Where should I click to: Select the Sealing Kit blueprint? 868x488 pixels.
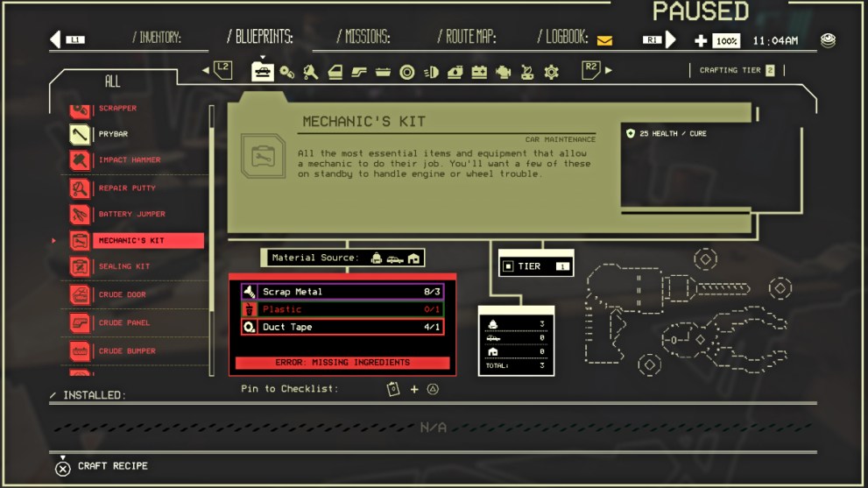[x=123, y=266]
